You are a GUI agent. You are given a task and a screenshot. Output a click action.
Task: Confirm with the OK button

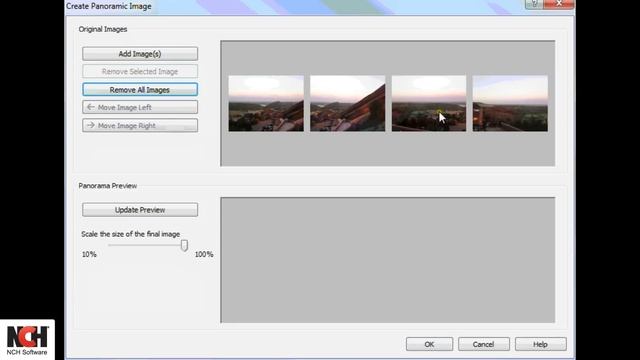pyautogui.click(x=429, y=344)
